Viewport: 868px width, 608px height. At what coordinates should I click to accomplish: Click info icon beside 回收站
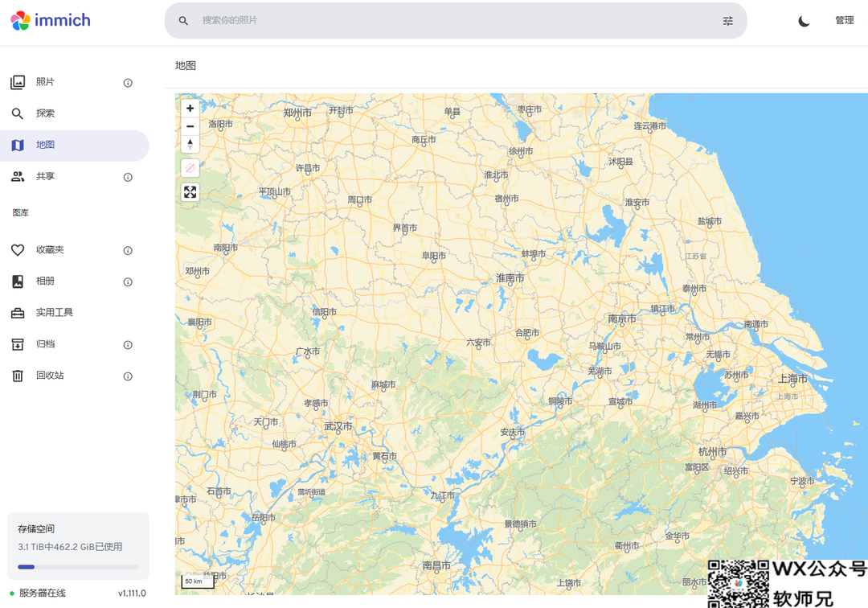pos(128,376)
